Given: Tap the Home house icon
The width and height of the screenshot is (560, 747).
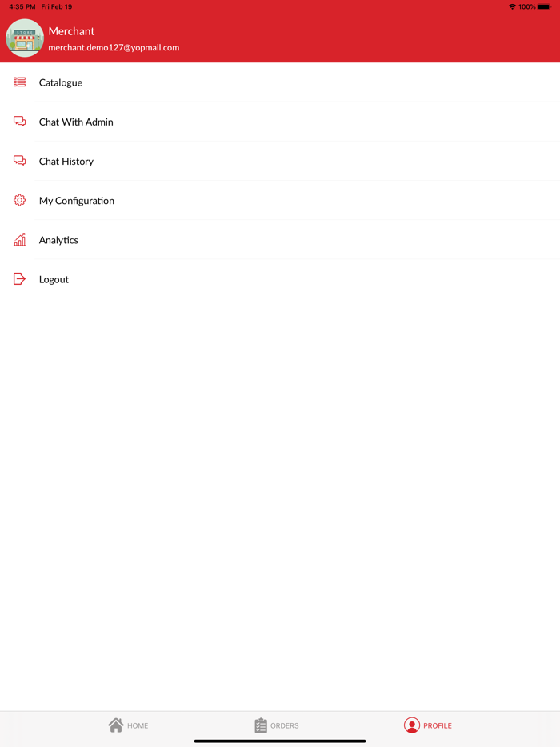Looking at the screenshot, I should [x=116, y=725].
